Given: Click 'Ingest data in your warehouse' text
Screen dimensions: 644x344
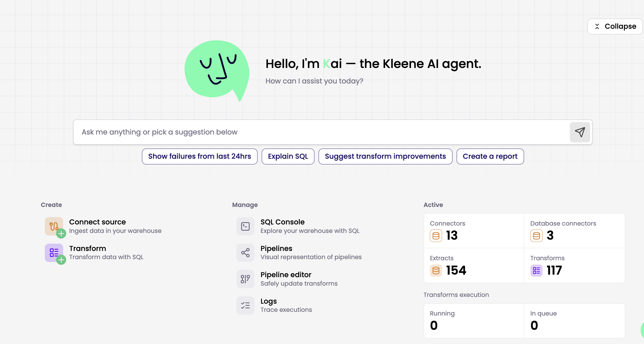Looking at the screenshot, I should pyautogui.click(x=115, y=231).
